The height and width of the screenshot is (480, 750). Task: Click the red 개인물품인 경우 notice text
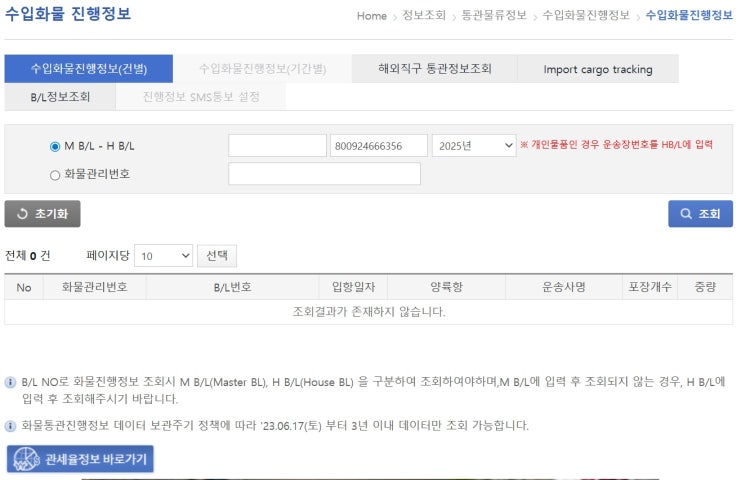point(617,145)
